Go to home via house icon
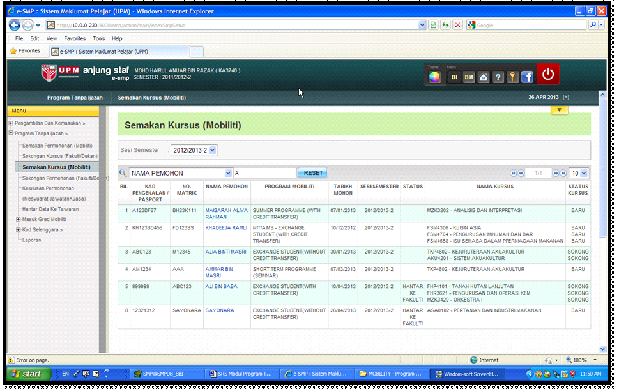 point(484,77)
